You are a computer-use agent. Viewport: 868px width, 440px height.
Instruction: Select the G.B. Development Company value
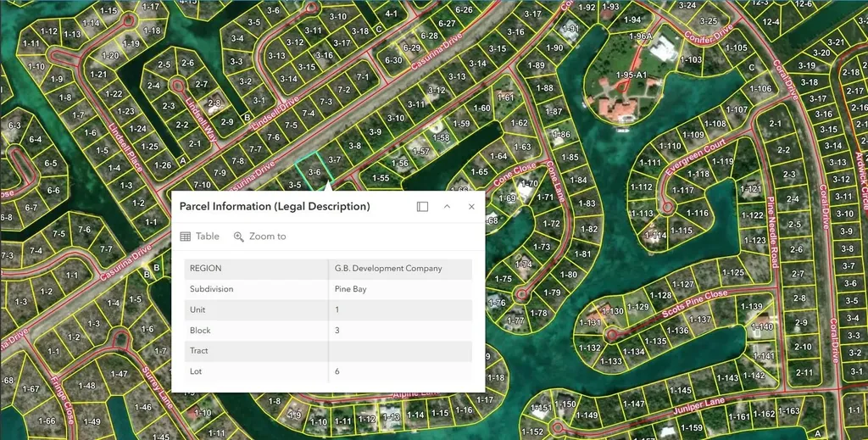coord(388,269)
